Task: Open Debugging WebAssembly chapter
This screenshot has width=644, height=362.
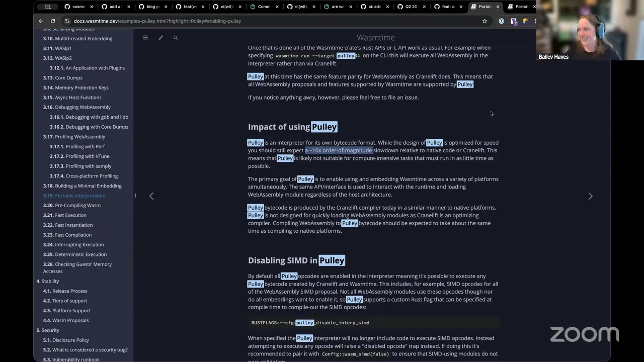Action: pos(76,107)
